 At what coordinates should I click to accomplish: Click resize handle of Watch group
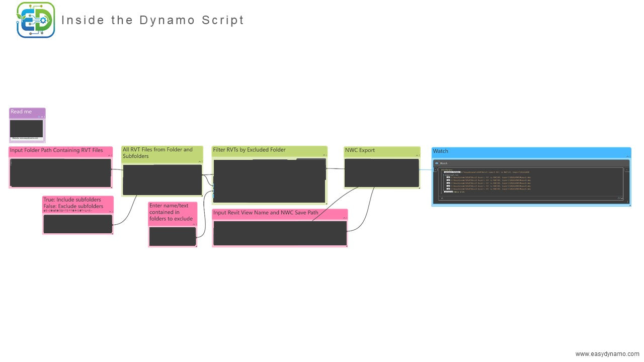(629, 205)
